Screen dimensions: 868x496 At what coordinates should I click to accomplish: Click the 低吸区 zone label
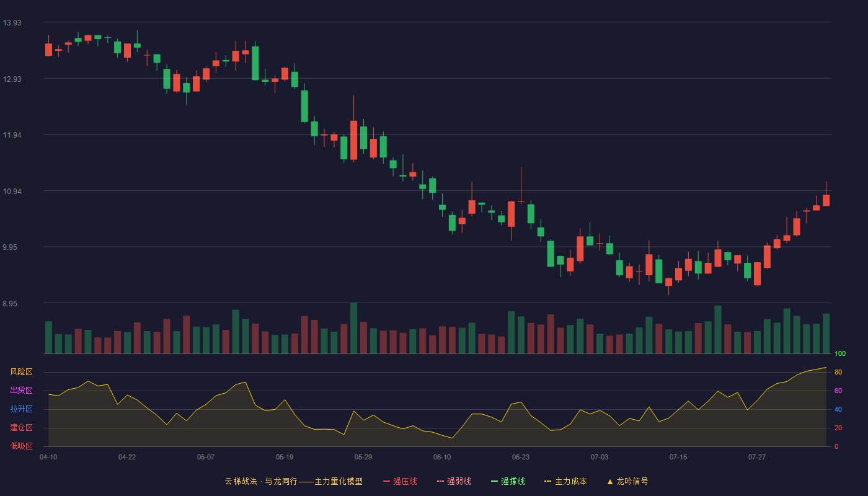click(x=21, y=446)
